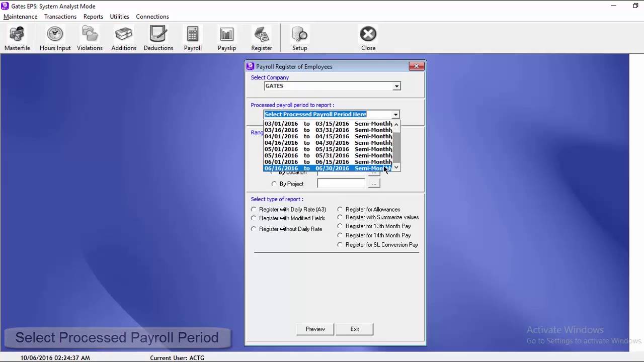Click the period list scroll up arrow
644x362 pixels.
click(396, 124)
